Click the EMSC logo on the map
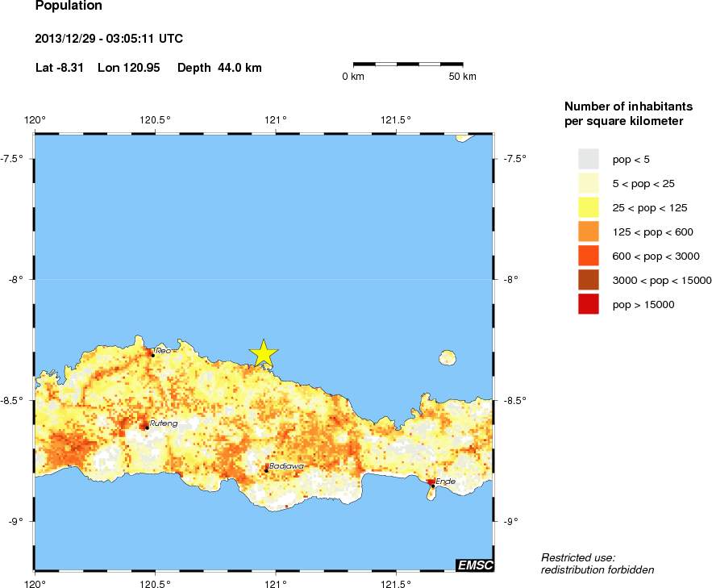This screenshot has height=588, width=712. [474, 565]
